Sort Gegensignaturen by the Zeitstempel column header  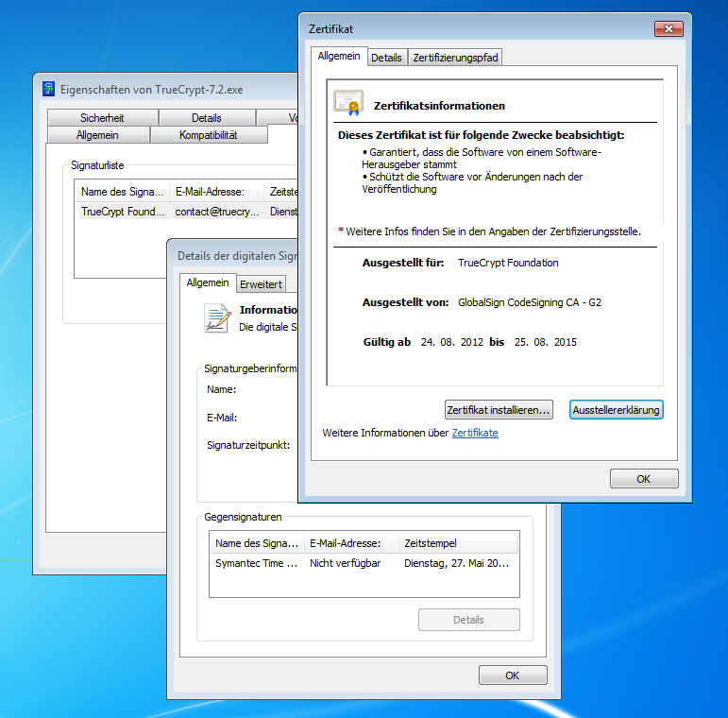(457, 543)
